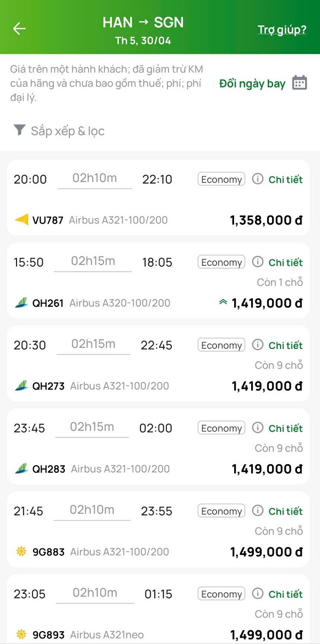320x644 pixels.
Task: Tap the Vietravel Airlines logo on VU787
Action: [x=21, y=220]
